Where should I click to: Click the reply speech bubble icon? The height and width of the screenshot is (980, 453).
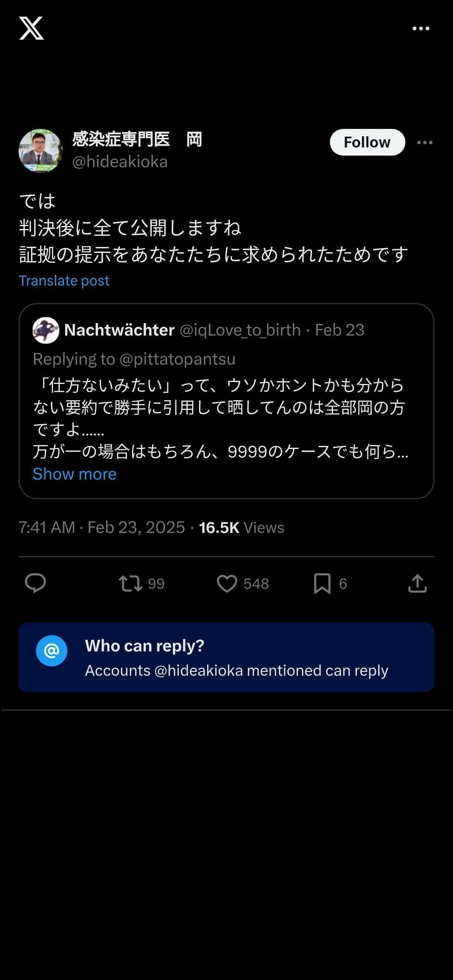(x=35, y=583)
